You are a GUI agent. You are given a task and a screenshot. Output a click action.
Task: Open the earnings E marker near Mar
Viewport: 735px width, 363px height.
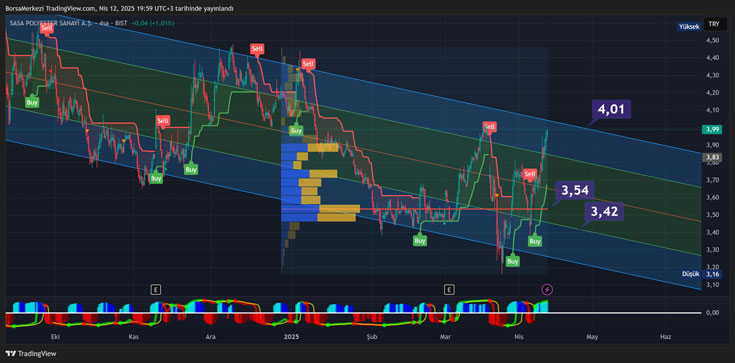point(450,289)
